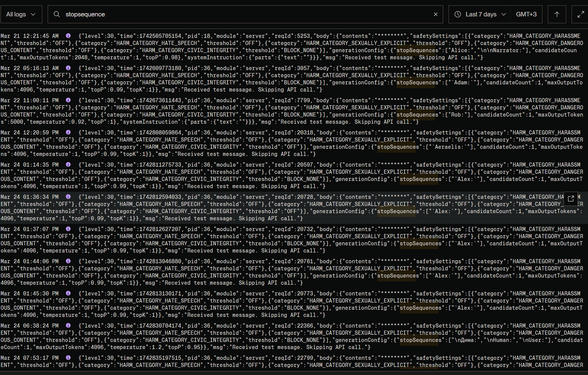Open the All logs dropdown
This screenshot has width=588, height=375.
coord(21,14)
